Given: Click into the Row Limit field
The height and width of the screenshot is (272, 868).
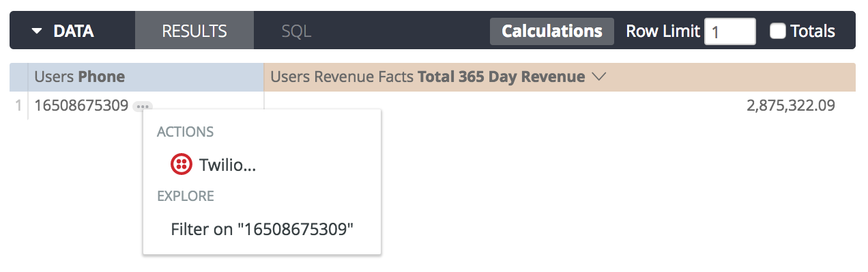Looking at the screenshot, I should [729, 31].
